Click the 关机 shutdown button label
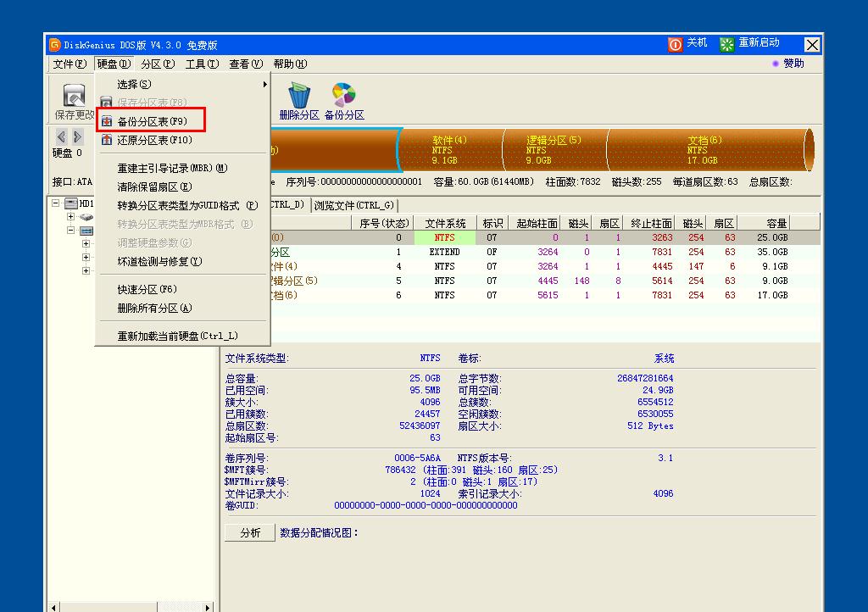This screenshot has height=612, width=868. [x=697, y=42]
